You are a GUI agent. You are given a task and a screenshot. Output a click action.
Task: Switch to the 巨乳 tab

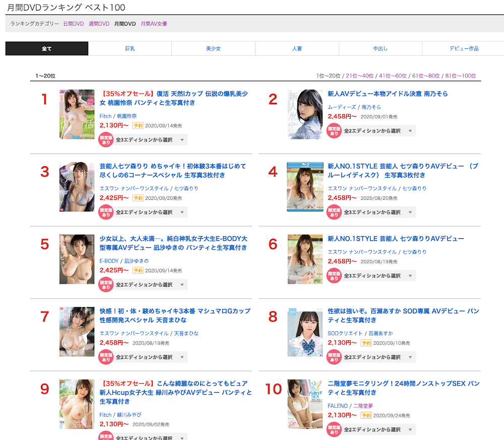pyautogui.click(x=130, y=48)
